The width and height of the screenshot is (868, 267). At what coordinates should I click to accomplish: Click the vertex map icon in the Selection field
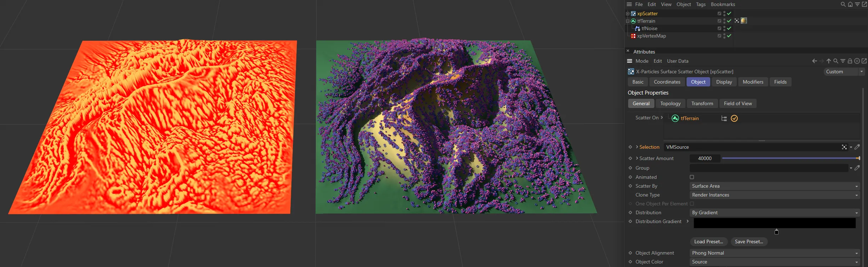[844, 147]
